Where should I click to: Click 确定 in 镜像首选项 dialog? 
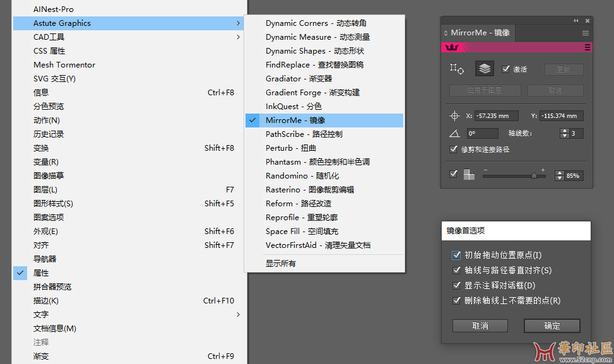(x=552, y=326)
